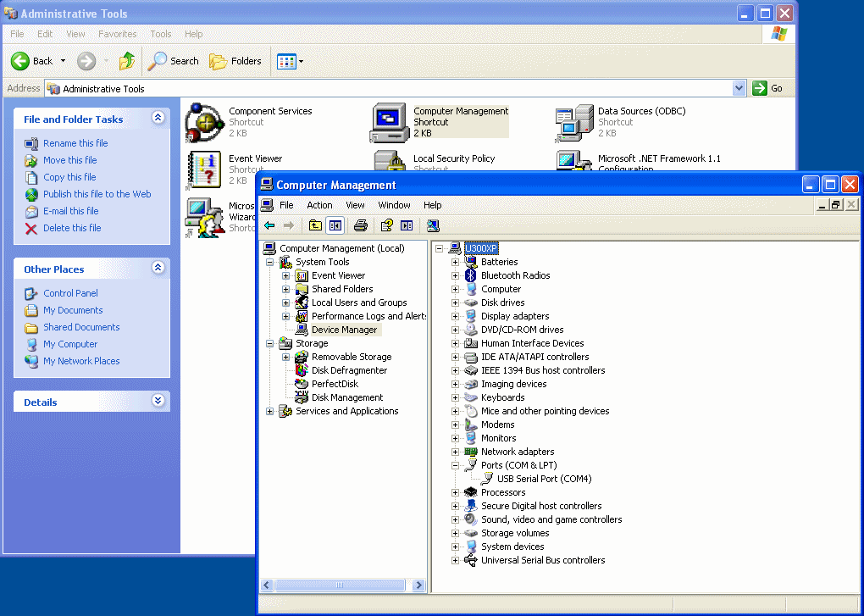
Task: Toggle the Folders pane button
Action: [235, 61]
